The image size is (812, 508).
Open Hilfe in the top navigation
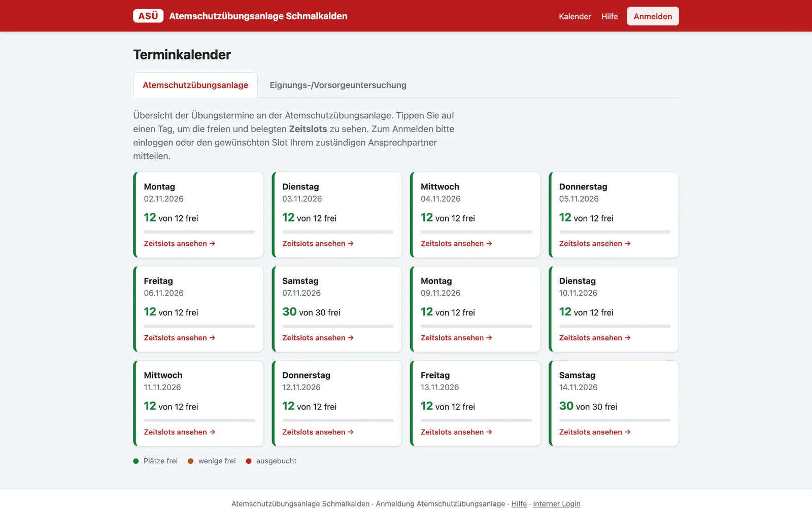click(x=610, y=16)
